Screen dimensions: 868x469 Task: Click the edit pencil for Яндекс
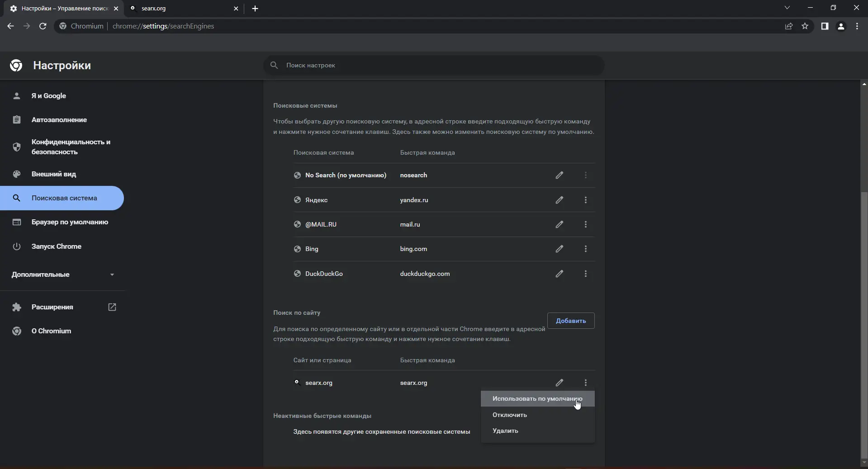point(560,200)
